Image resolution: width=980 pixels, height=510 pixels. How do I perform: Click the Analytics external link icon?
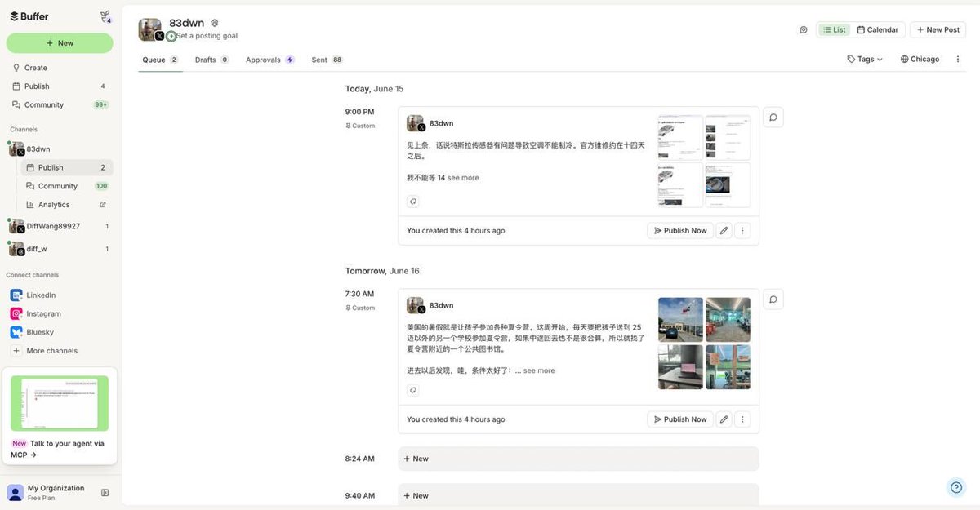pos(103,205)
